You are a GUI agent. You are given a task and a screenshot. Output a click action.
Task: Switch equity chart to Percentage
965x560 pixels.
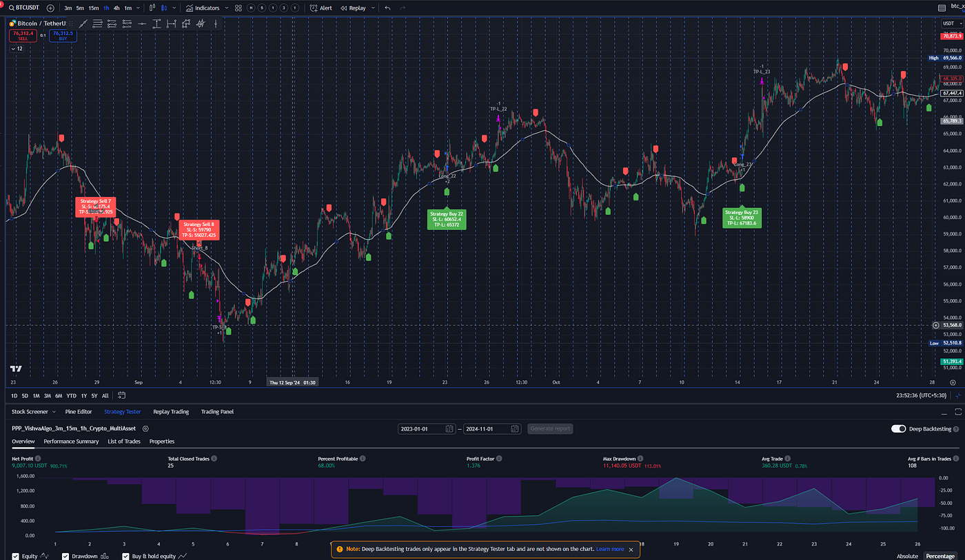point(941,556)
